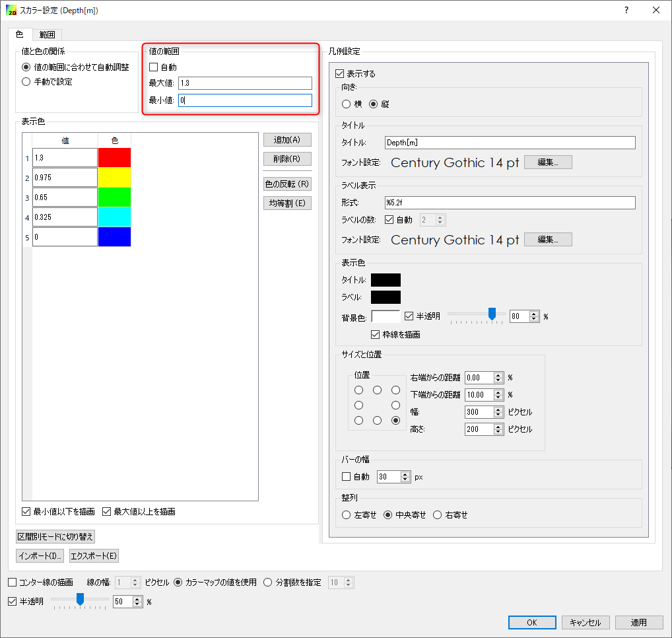Viewport: 672px width, 638px height.
Task: Click the 適用 button
Action: pos(639,623)
